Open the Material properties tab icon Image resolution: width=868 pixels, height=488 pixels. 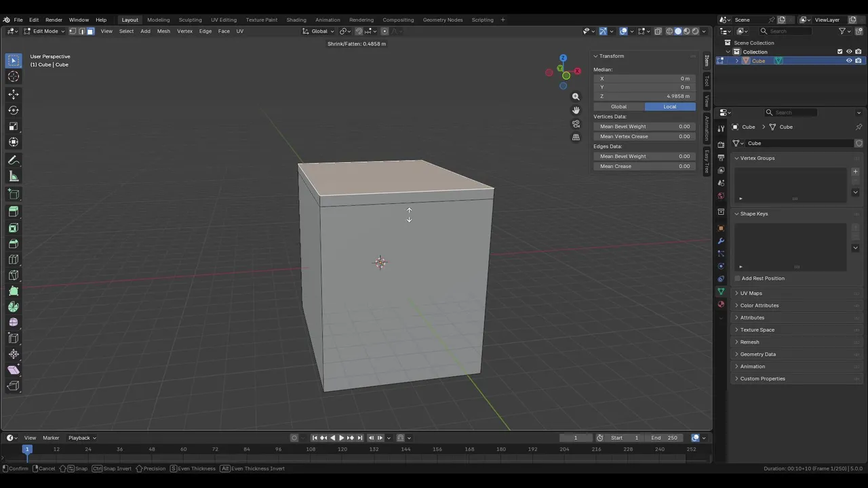(721, 304)
